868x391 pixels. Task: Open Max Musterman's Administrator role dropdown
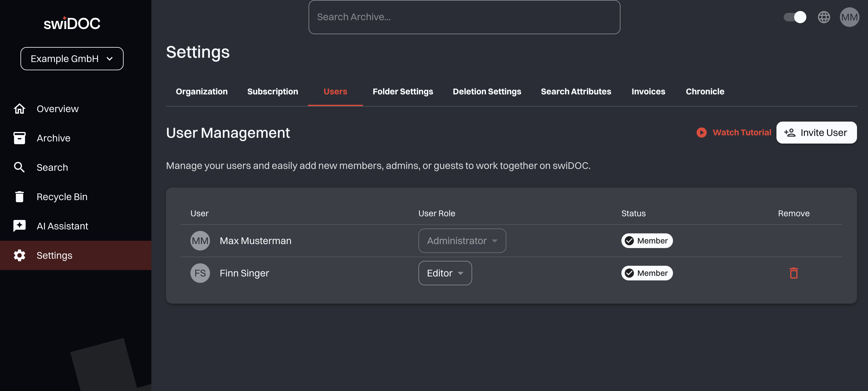(462, 240)
